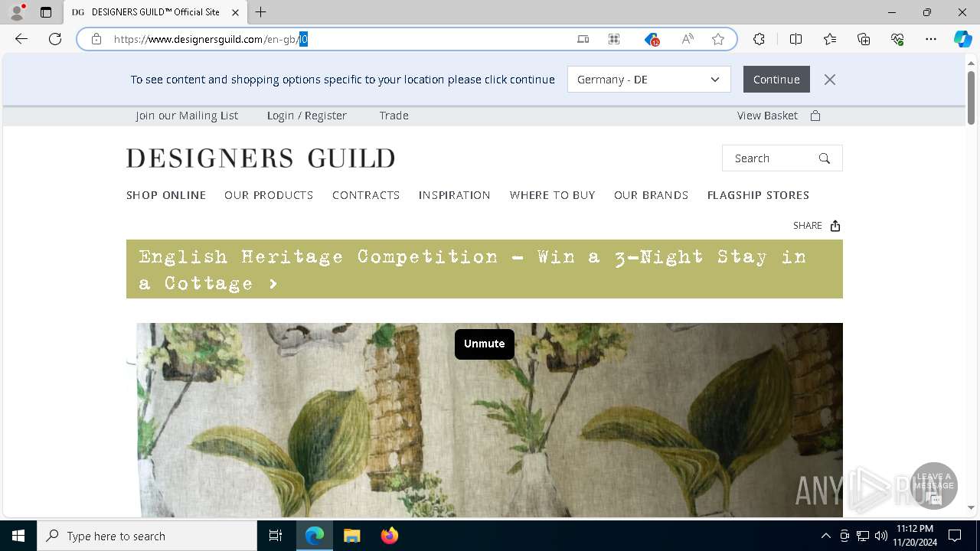The width and height of the screenshot is (980, 551).
Task: Toggle split screen view icon
Action: [795, 39]
